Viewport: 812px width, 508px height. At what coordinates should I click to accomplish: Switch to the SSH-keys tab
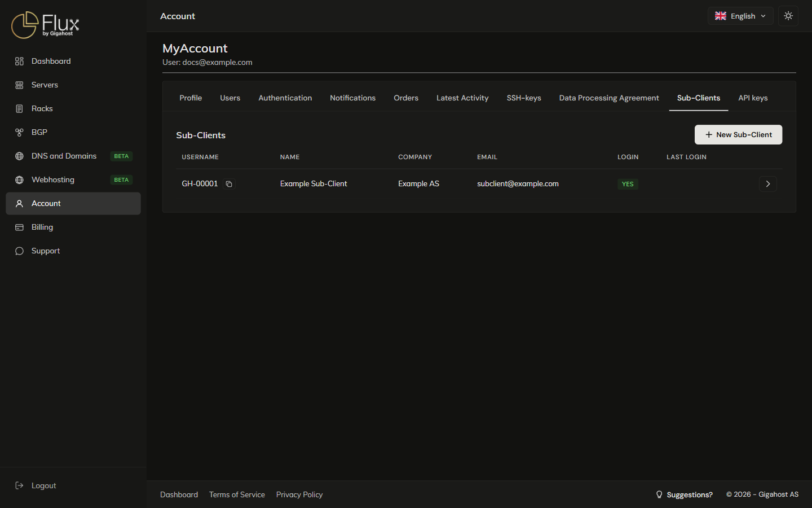[524, 98]
